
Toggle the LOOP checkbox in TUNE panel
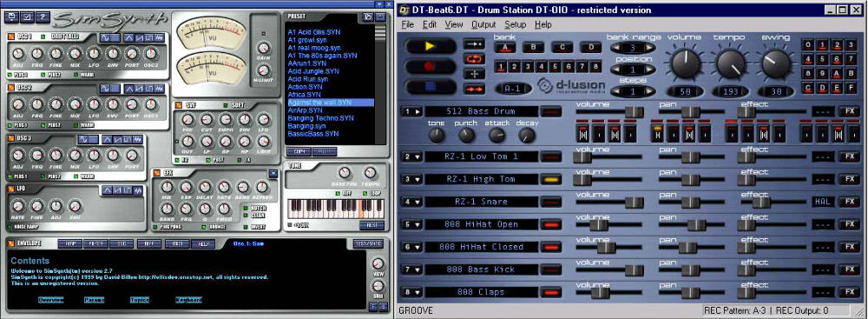click(365, 193)
